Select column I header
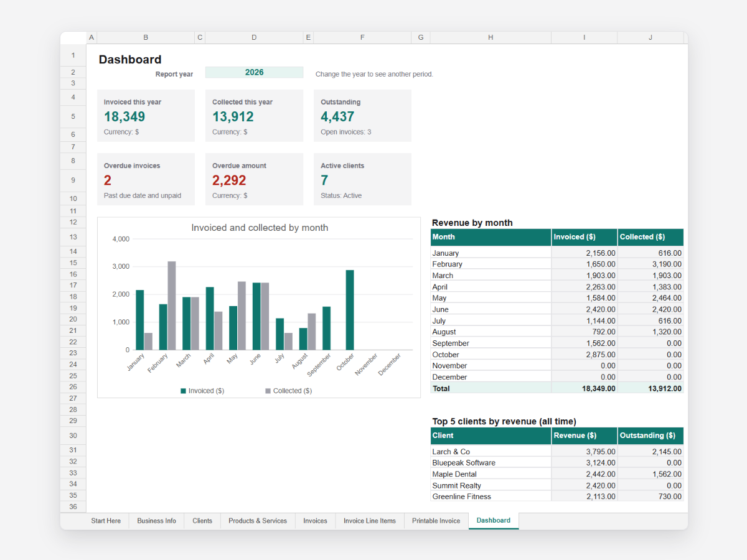This screenshot has width=747, height=560. point(585,38)
